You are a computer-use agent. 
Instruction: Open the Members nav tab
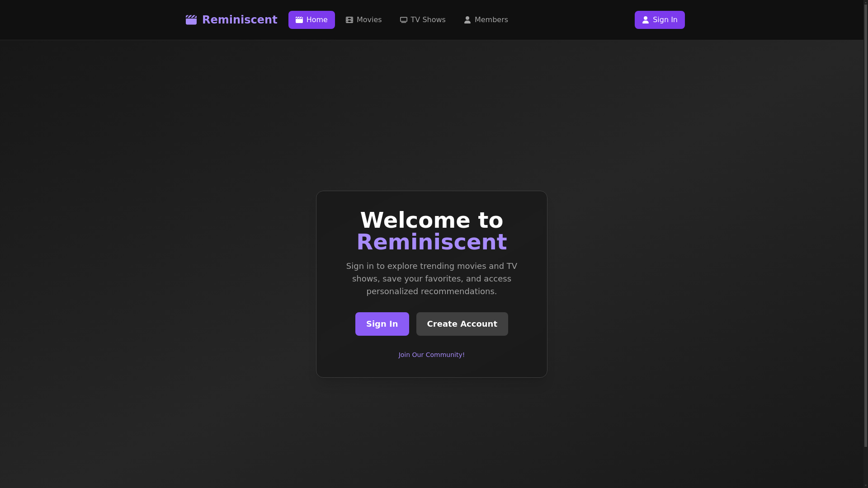pyautogui.click(x=486, y=20)
